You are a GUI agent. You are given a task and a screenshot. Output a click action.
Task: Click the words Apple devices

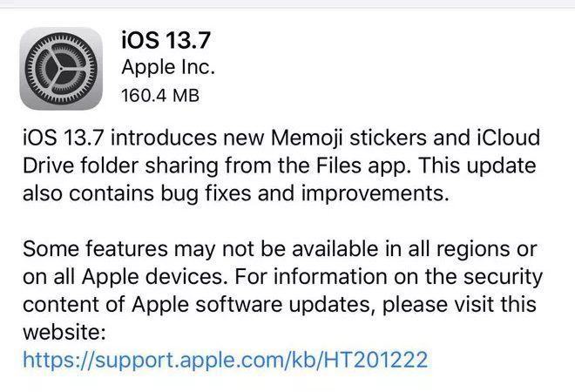(152, 277)
